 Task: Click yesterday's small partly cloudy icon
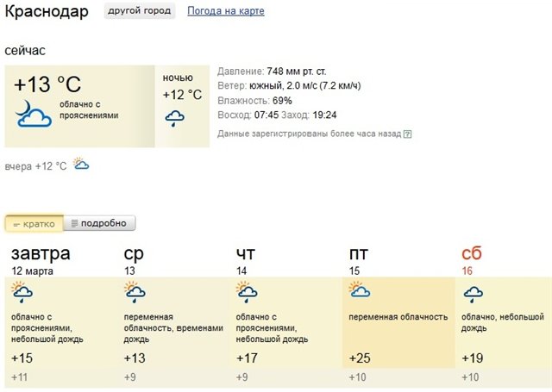(81, 164)
